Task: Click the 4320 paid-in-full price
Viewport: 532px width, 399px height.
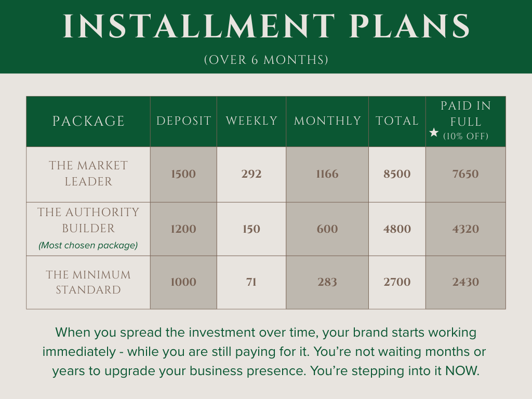Action: 465,229
